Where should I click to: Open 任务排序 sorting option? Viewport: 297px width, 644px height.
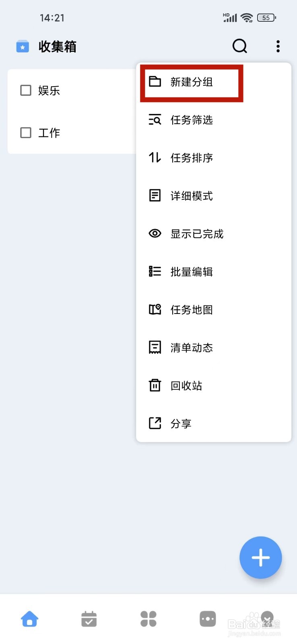coord(213,158)
